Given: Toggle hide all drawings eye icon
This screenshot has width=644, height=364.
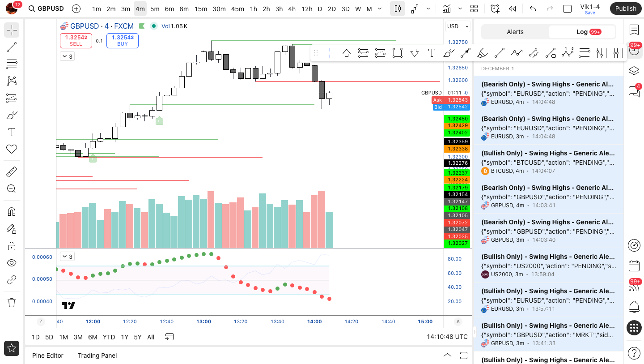Looking at the screenshot, I should pos(12,263).
